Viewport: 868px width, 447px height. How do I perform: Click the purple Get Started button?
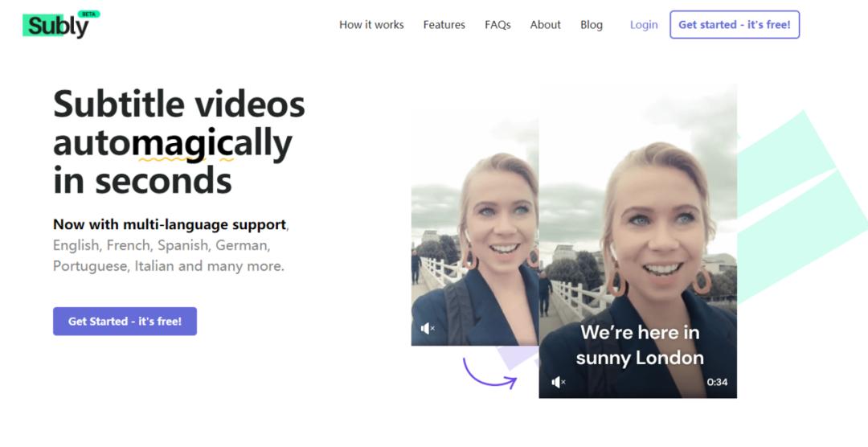[x=125, y=322]
